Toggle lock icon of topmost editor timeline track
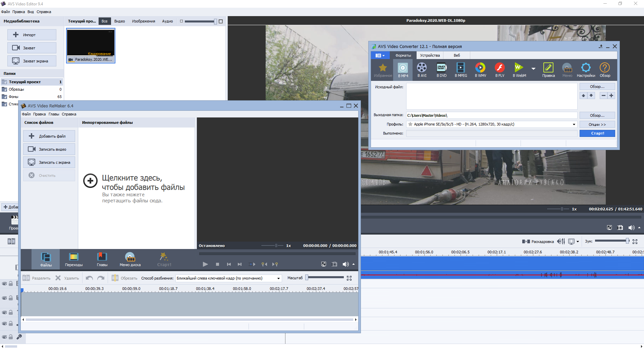 click(11, 284)
